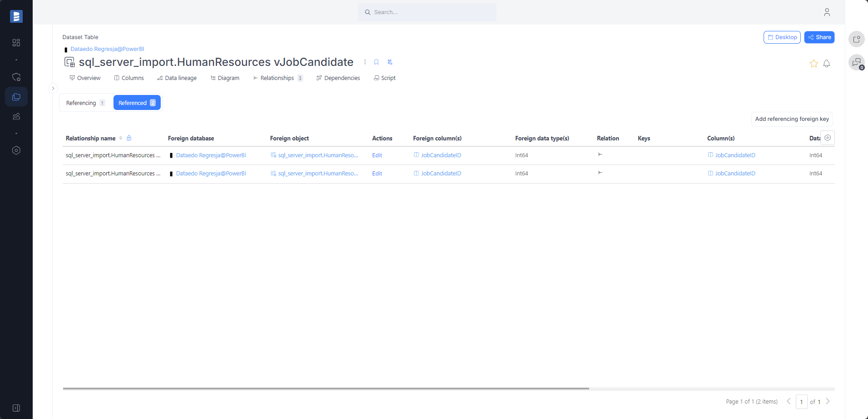Open first row foreign object link
Image resolution: width=868 pixels, height=419 pixels.
point(318,155)
